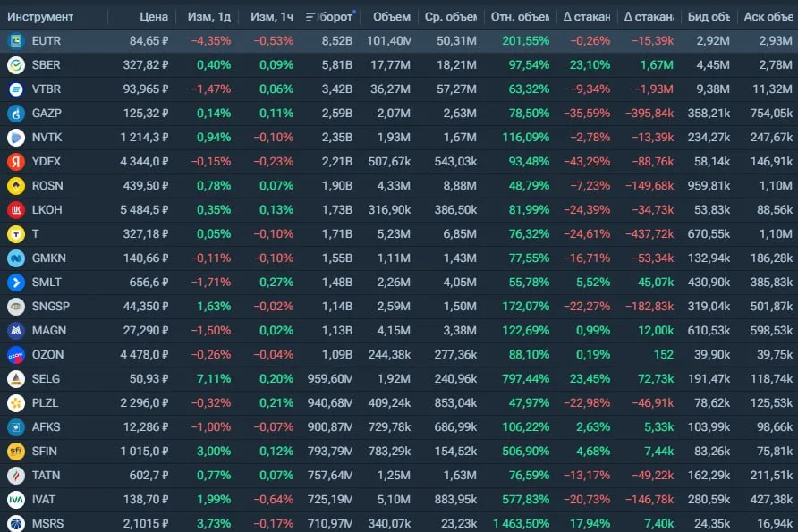Click the MSRS logo icon

(16, 523)
